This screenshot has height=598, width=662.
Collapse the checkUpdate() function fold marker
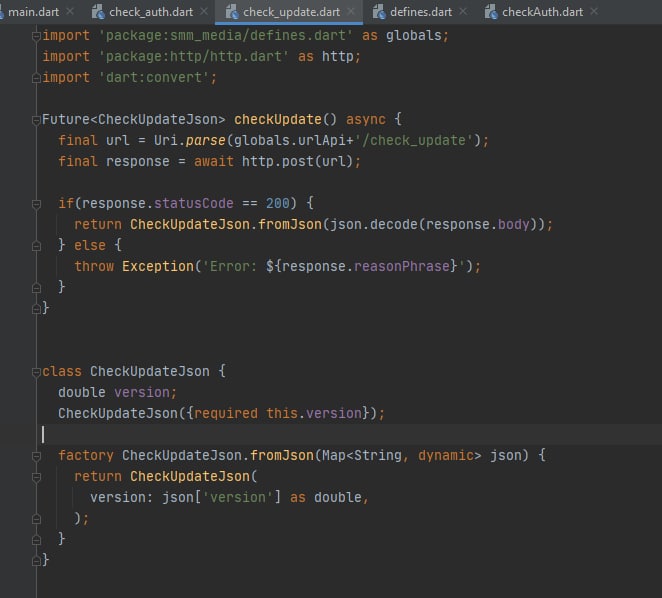point(36,120)
